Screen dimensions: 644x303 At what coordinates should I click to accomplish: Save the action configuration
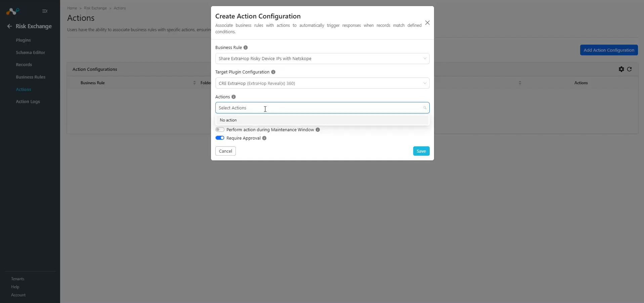point(421,151)
